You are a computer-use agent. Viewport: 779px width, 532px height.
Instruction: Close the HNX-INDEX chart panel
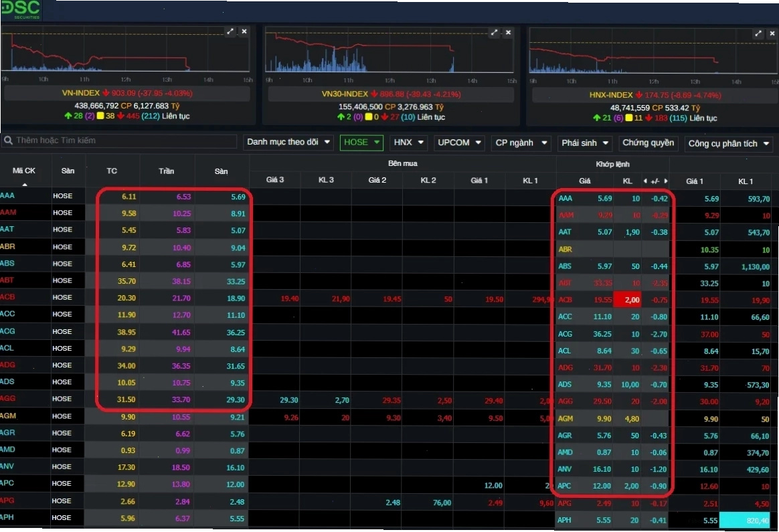[x=772, y=33]
